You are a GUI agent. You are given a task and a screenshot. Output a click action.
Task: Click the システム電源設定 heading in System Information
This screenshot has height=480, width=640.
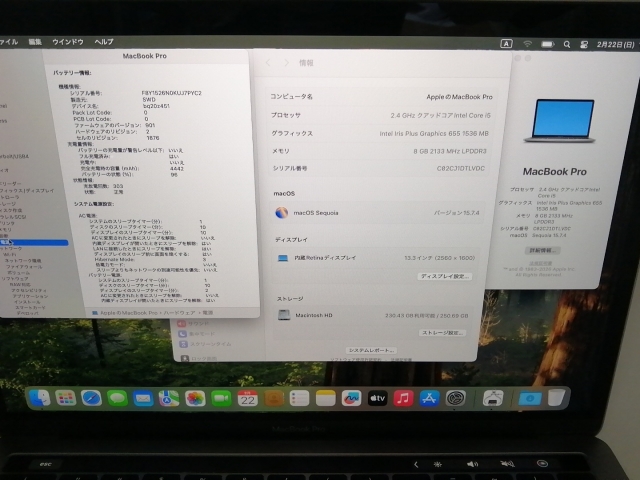pos(94,204)
